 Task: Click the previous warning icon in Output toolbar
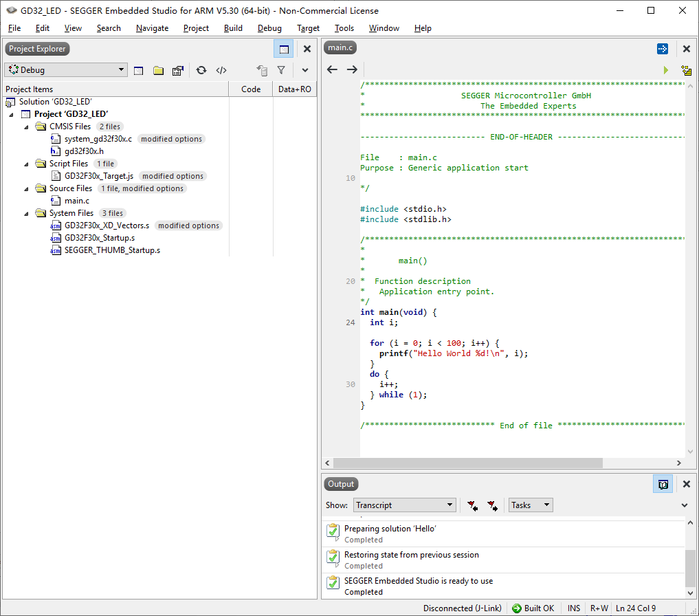tap(473, 505)
